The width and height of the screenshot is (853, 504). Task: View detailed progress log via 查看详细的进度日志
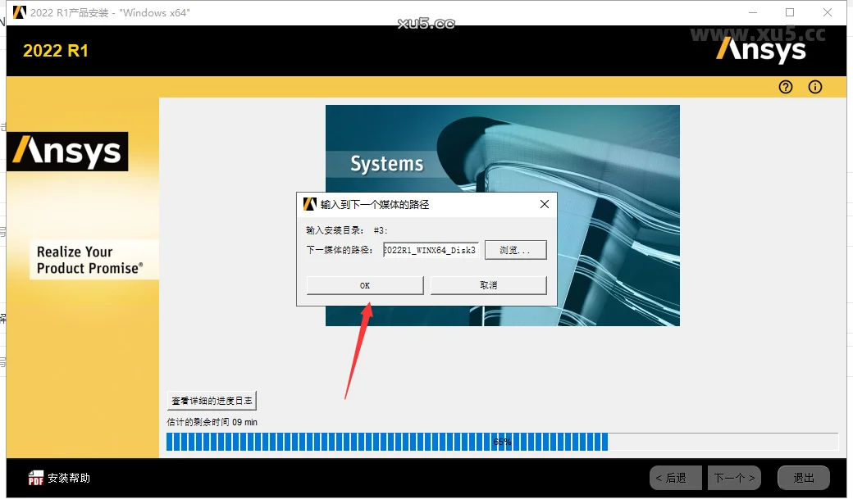(211, 400)
